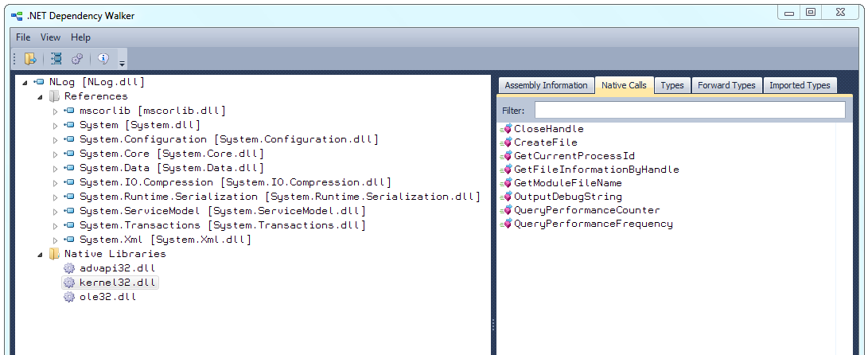This screenshot has height=355, width=868.
Task: Select the System [System.dll] row
Action: point(140,125)
